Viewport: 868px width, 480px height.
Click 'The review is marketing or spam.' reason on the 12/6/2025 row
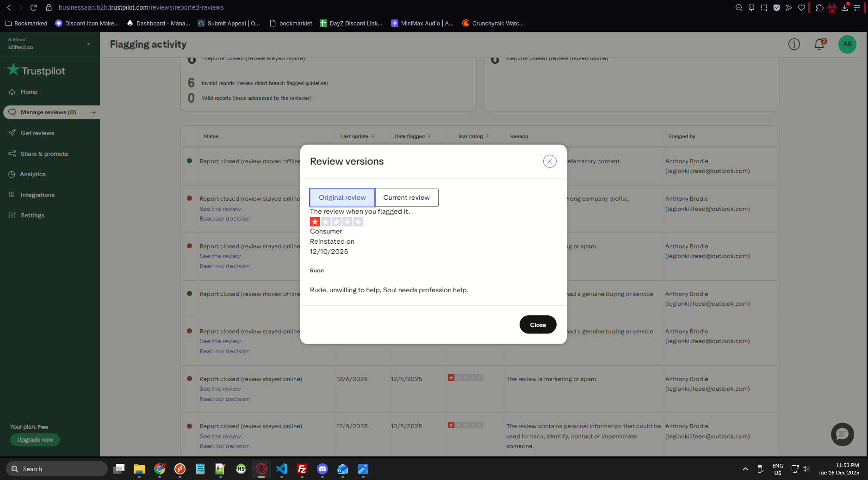(x=552, y=379)
